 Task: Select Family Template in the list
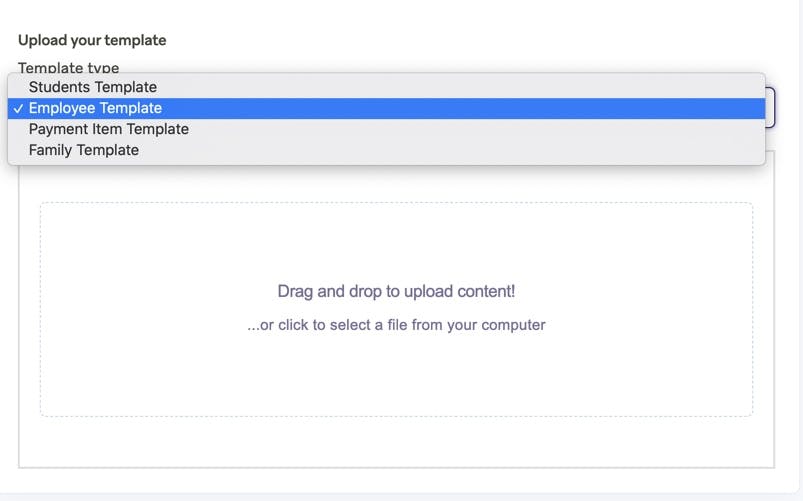point(84,150)
